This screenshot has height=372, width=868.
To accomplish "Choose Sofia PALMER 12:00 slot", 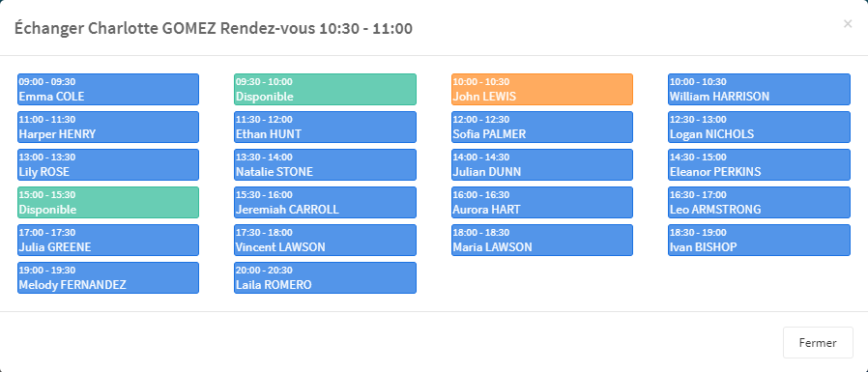I will pos(542,127).
